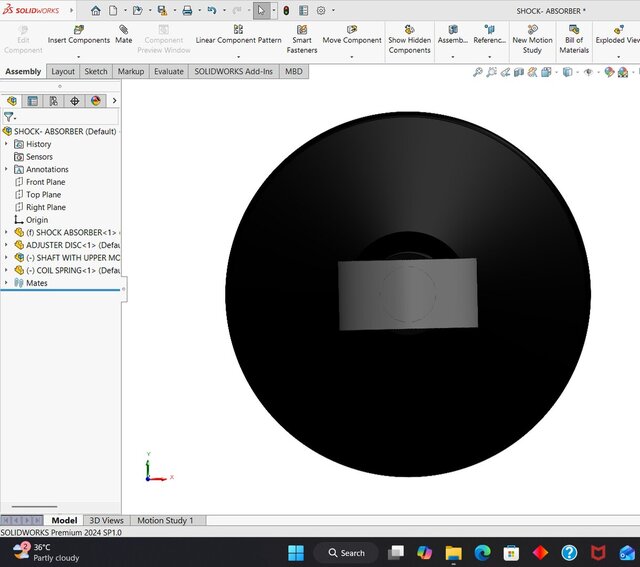Activate the Move Component tool
Viewport: 640px width, 567px height.
coord(352,35)
